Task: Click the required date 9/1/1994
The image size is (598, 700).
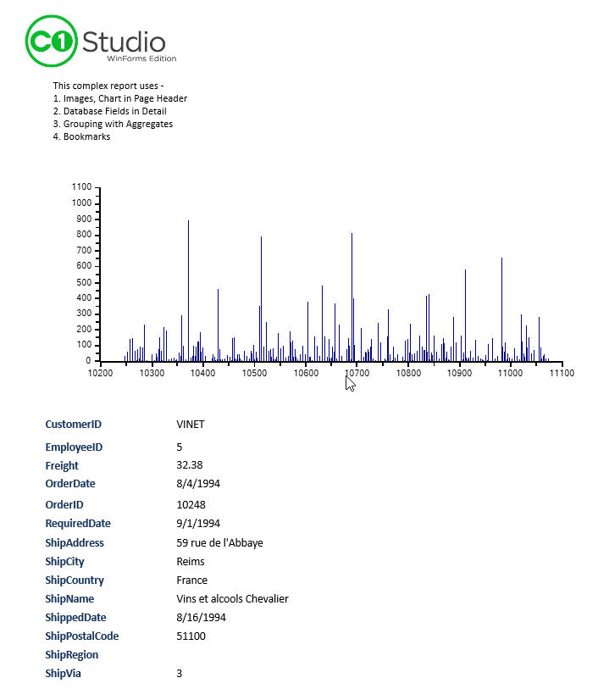Action: 198,523
